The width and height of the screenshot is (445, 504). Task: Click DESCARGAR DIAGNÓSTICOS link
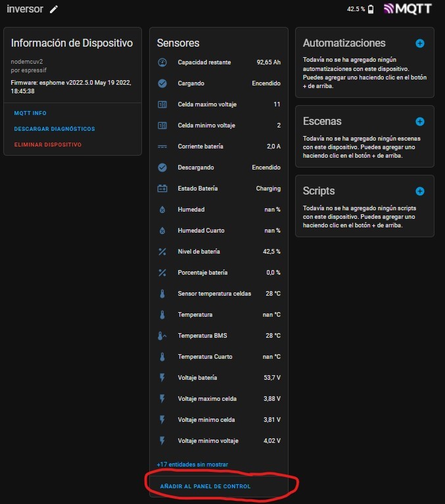[55, 129]
